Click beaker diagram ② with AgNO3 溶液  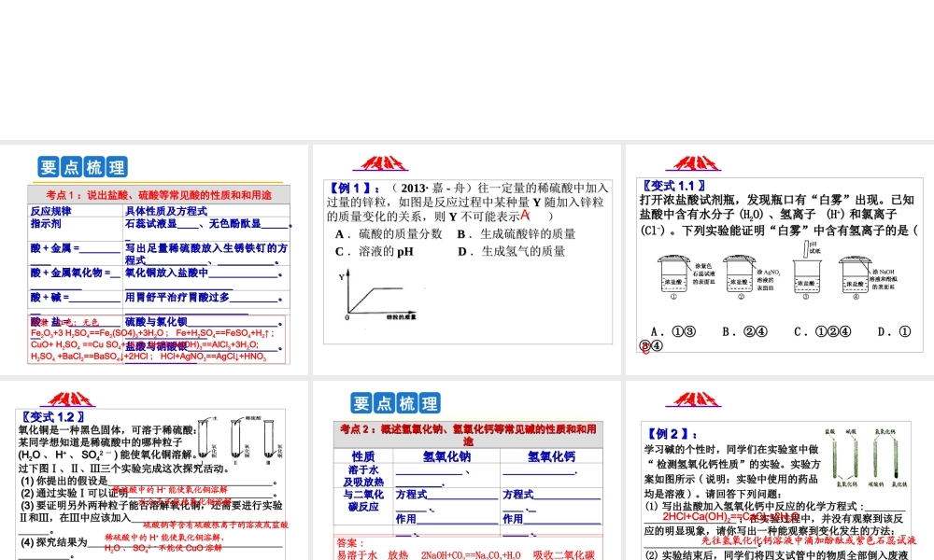coord(752,276)
